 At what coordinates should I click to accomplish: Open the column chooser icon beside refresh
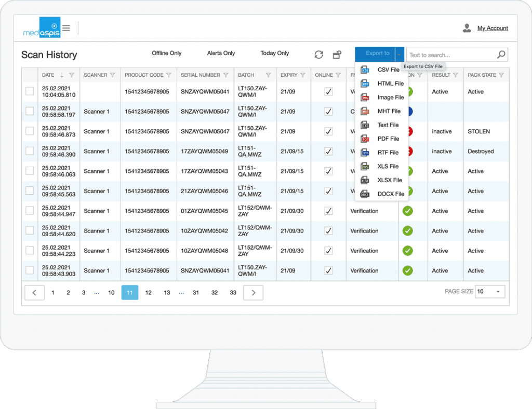pos(337,54)
